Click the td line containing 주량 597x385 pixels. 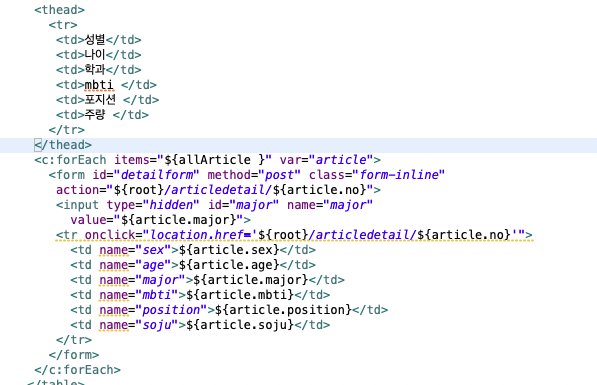(102, 115)
